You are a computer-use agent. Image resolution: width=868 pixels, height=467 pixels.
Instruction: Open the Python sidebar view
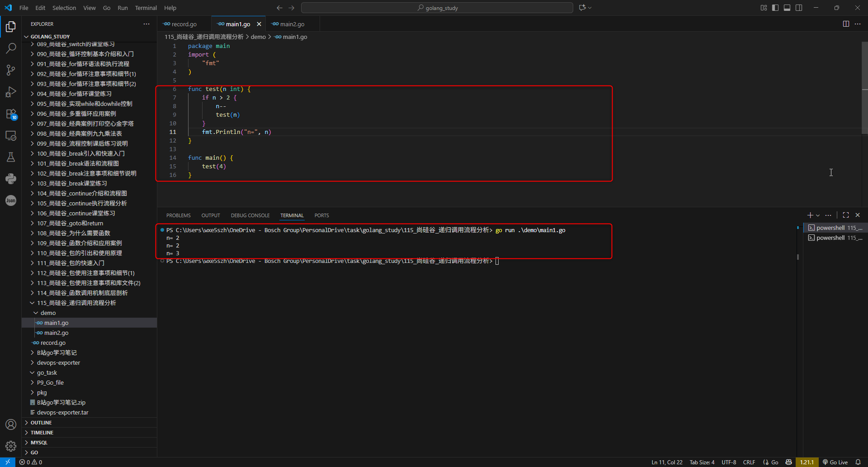(x=11, y=179)
